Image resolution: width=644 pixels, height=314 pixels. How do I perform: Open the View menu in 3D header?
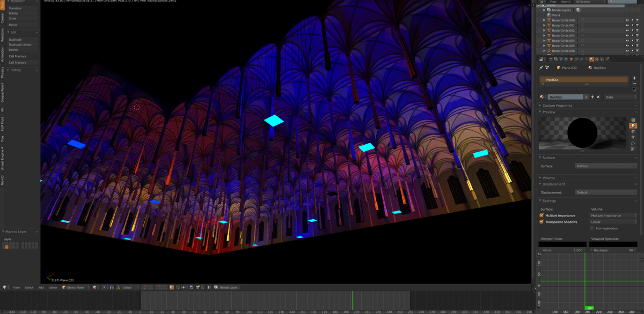pos(17,287)
